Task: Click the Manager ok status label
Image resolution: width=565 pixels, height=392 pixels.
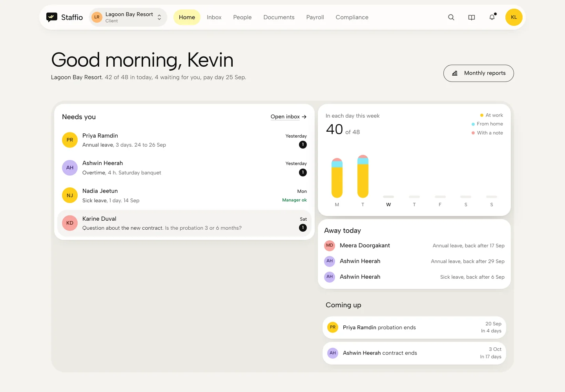Action: pos(295,200)
